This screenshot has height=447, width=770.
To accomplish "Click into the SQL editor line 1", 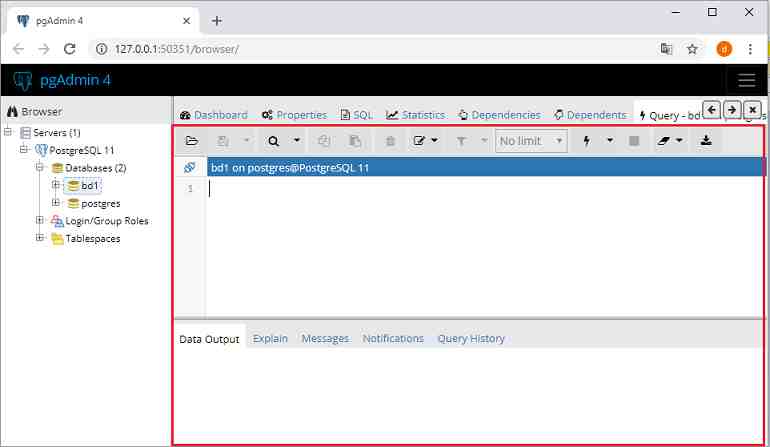I will pyautogui.click(x=484, y=189).
